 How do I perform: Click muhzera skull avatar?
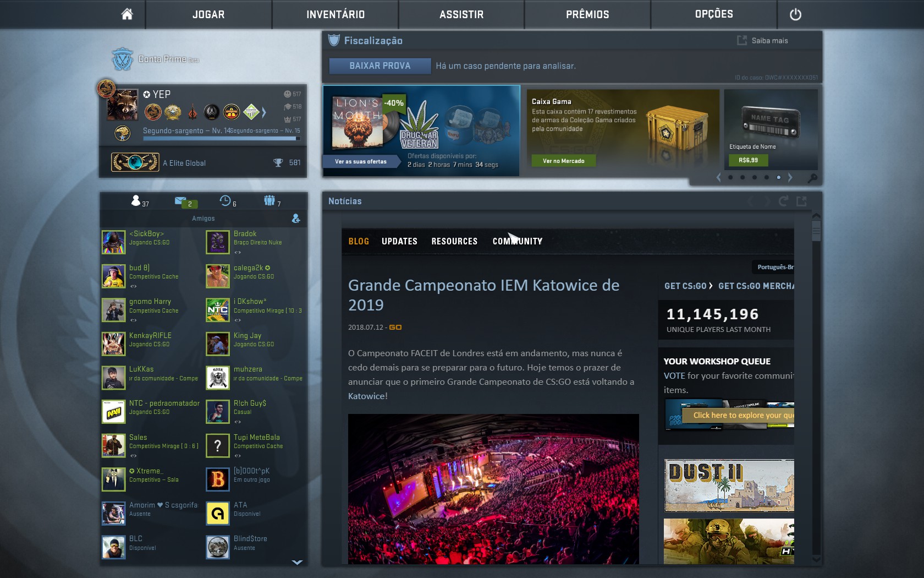[x=218, y=378]
